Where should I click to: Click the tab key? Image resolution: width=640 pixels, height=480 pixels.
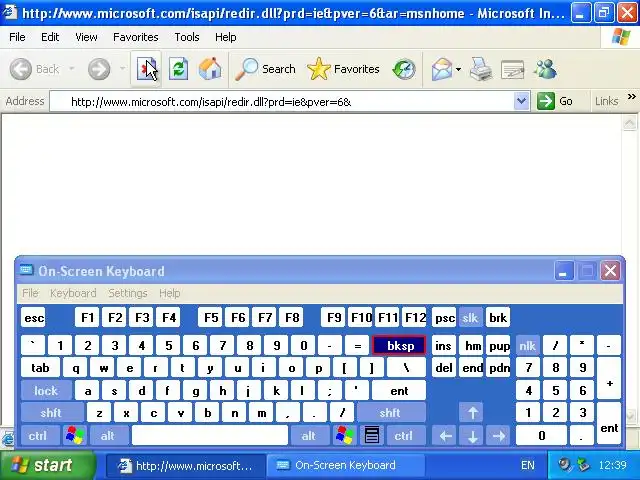[x=40, y=368]
